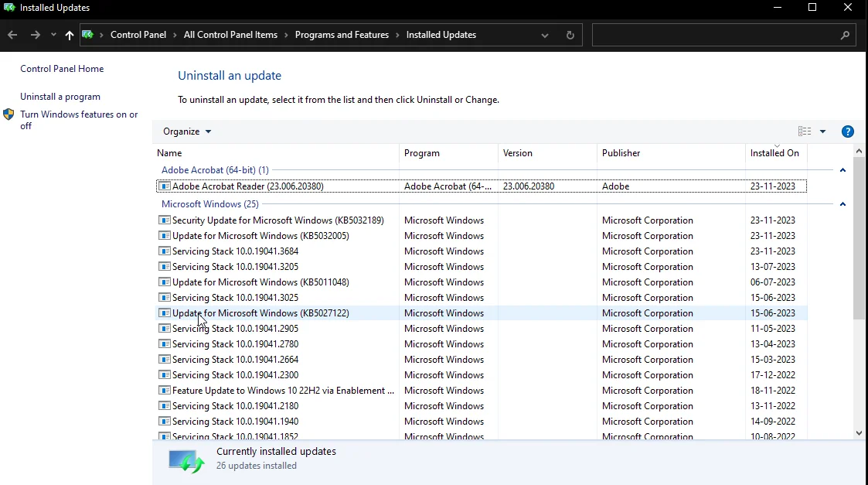Open Uninstall a program link

click(60, 97)
